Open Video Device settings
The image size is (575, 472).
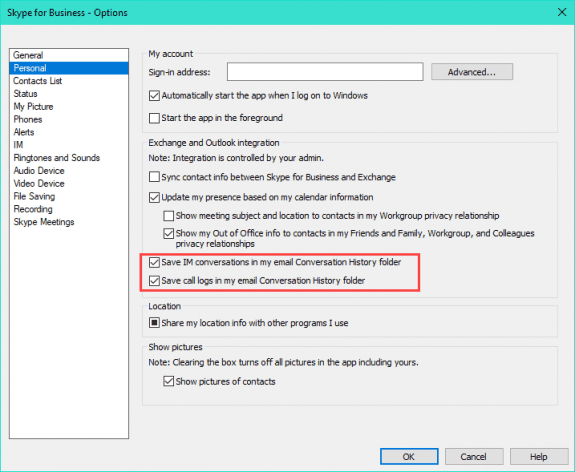point(69,183)
